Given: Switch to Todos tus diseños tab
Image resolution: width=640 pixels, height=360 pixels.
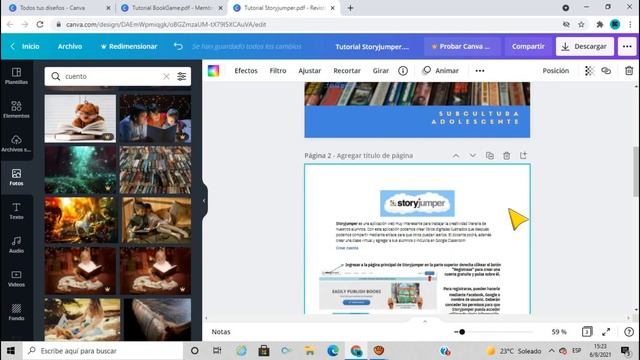Looking at the screenshot, I should [59, 8].
